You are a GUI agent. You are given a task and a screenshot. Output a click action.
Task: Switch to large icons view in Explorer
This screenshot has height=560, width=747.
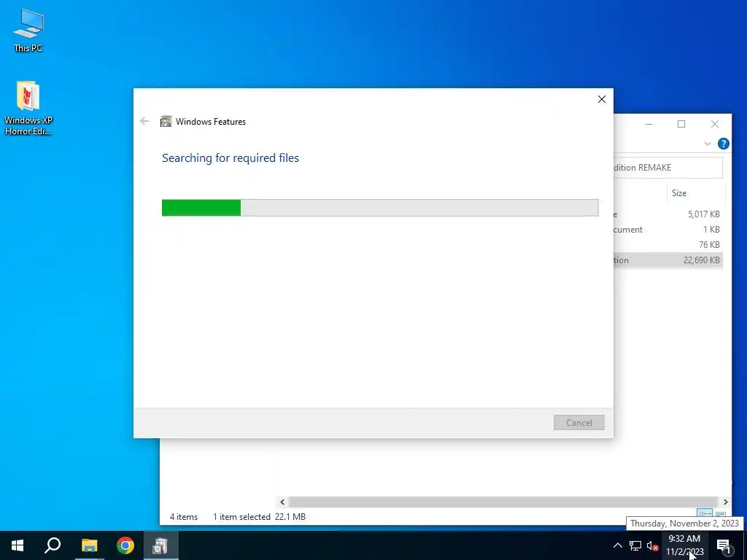(x=720, y=514)
